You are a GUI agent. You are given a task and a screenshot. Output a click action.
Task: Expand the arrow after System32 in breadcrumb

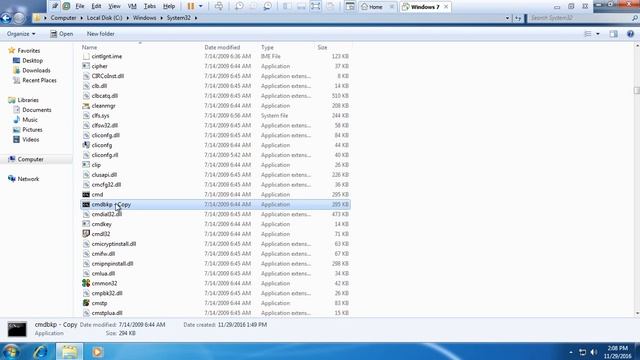click(196, 18)
